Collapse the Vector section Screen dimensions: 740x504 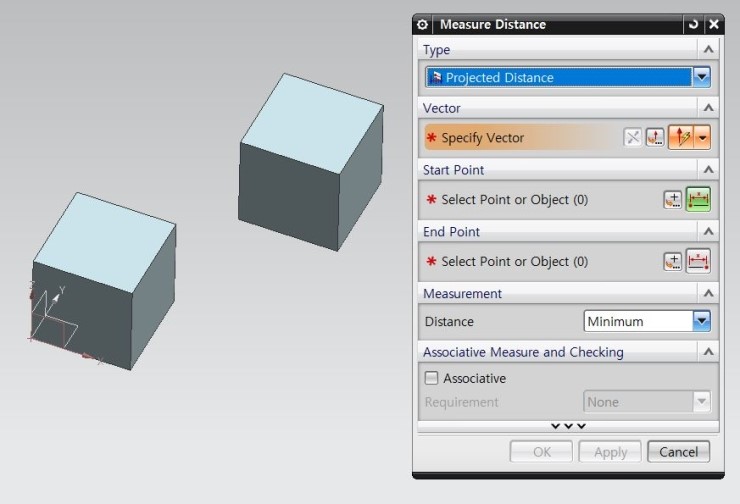(x=708, y=107)
